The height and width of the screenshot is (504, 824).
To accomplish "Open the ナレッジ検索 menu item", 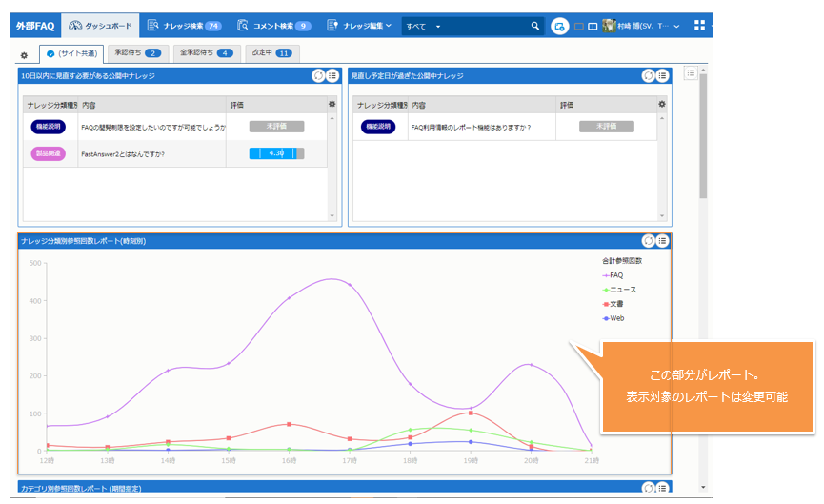I will (185, 26).
